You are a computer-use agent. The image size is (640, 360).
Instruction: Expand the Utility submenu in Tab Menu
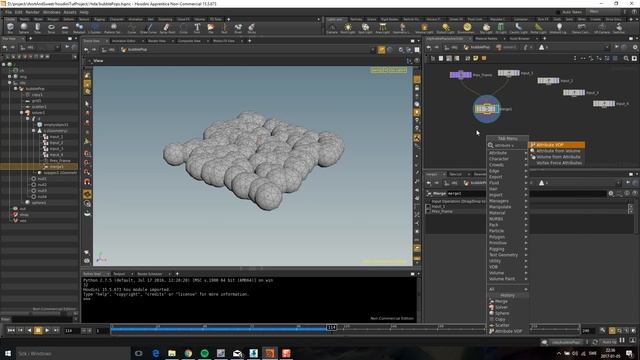(x=507, y=261)
